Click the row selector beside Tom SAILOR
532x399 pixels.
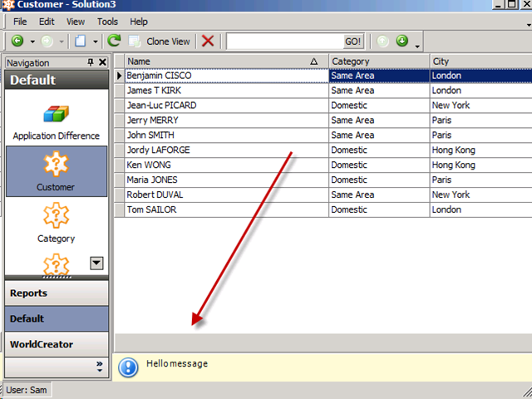coord(120,210)
